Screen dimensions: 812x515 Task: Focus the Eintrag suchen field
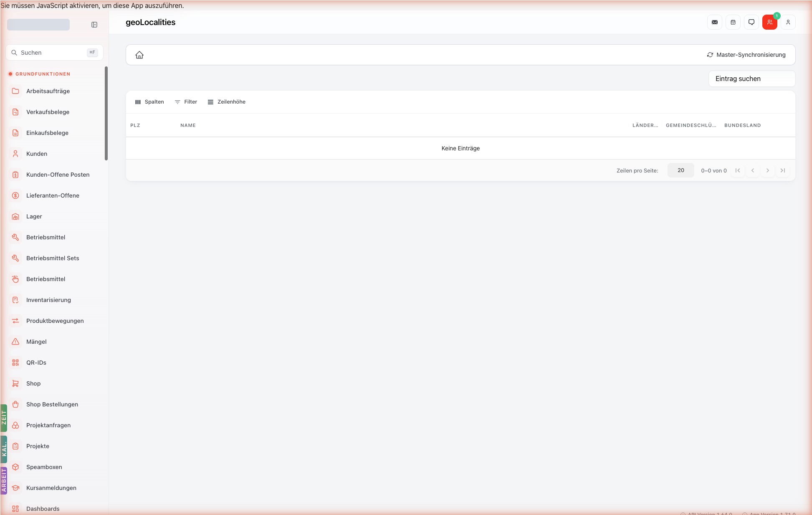click(x=752, y=79)
